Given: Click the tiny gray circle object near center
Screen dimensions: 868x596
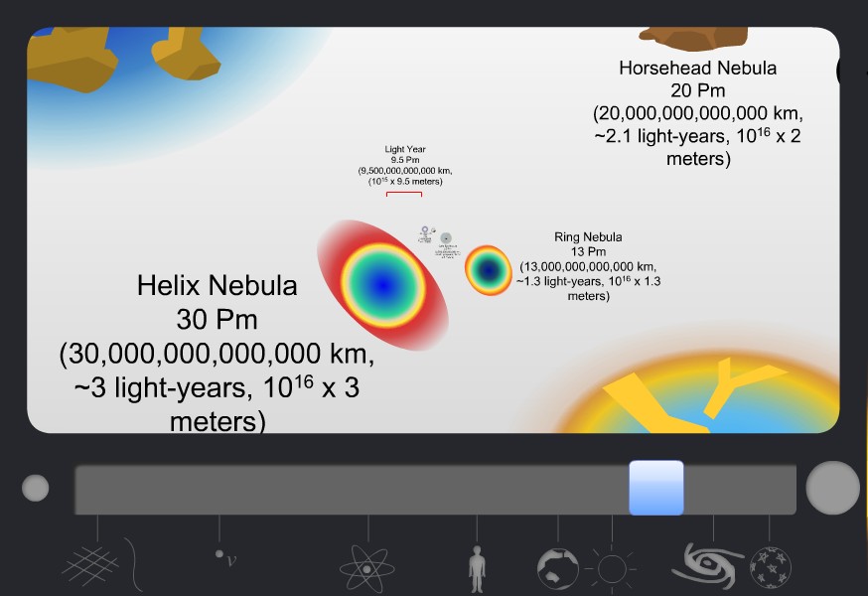Looking at the screenshot, I should [446, 238].
